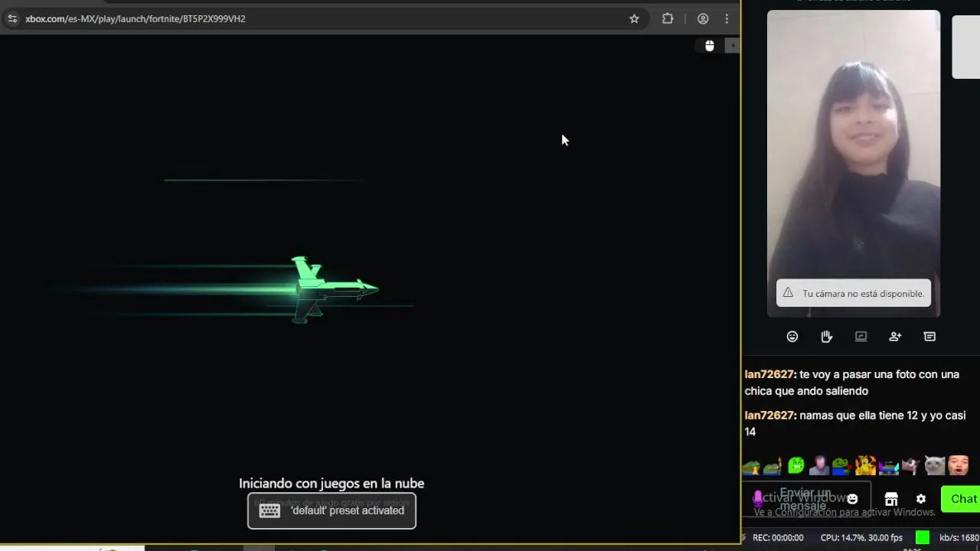Open the Extensions puzzle icon
The height and width of the screenshot is (551, 980).
tap(668, 18)
